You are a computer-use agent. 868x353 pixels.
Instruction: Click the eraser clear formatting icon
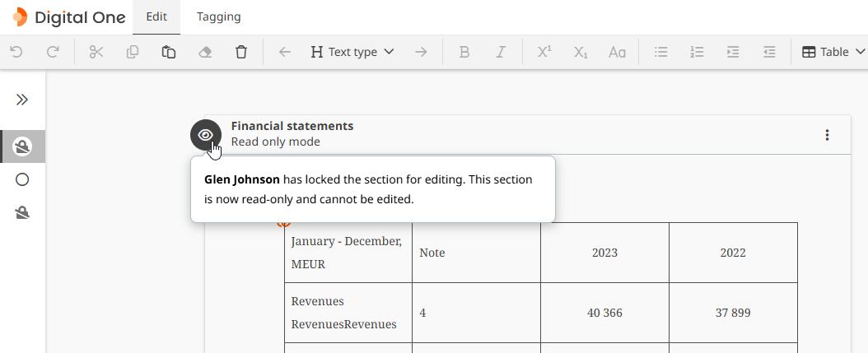pos(205,52)
